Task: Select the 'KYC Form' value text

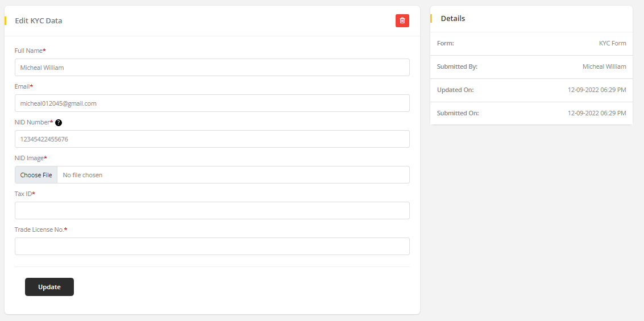Action: coord(612,43)
